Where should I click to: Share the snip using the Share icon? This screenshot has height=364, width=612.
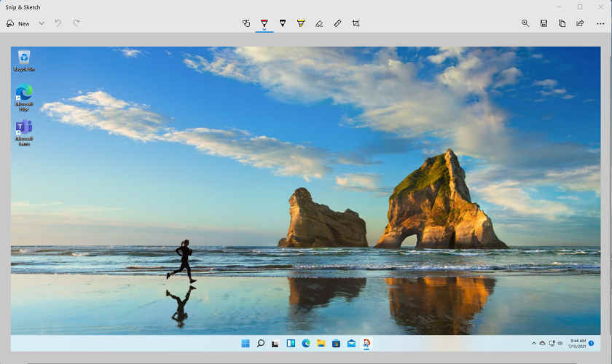point(580,23)
